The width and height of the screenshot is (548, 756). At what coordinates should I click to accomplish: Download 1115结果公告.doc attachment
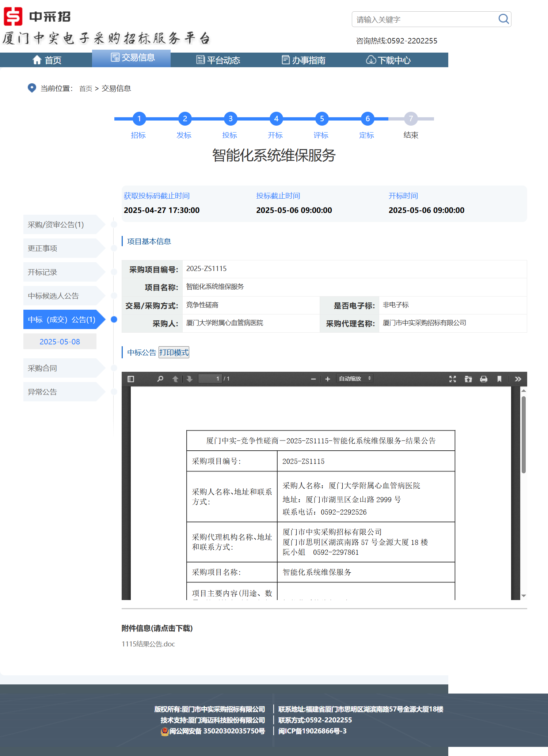click(x=148, y=644)
